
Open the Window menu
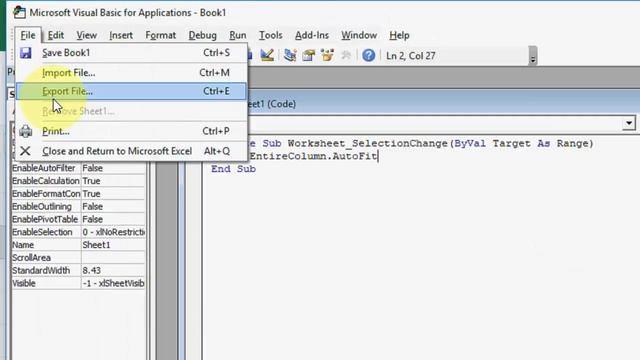pos(359,35)
